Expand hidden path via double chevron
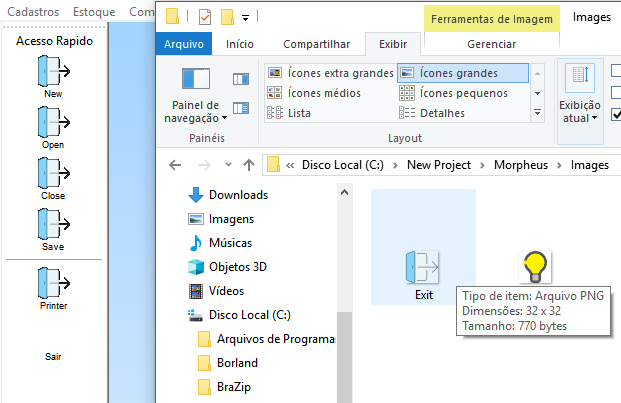This screenshot has width=621, height=403. 290,165
